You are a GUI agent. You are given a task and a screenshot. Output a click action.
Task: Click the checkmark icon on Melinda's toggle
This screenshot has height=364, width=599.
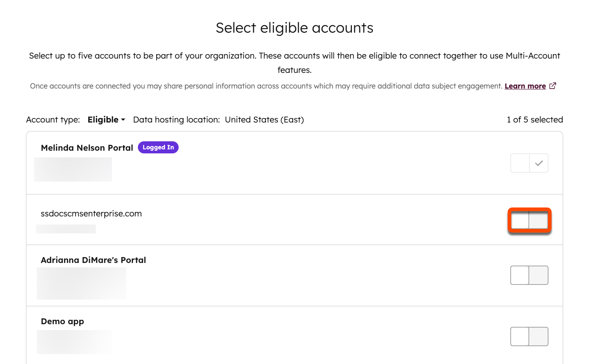539,163
